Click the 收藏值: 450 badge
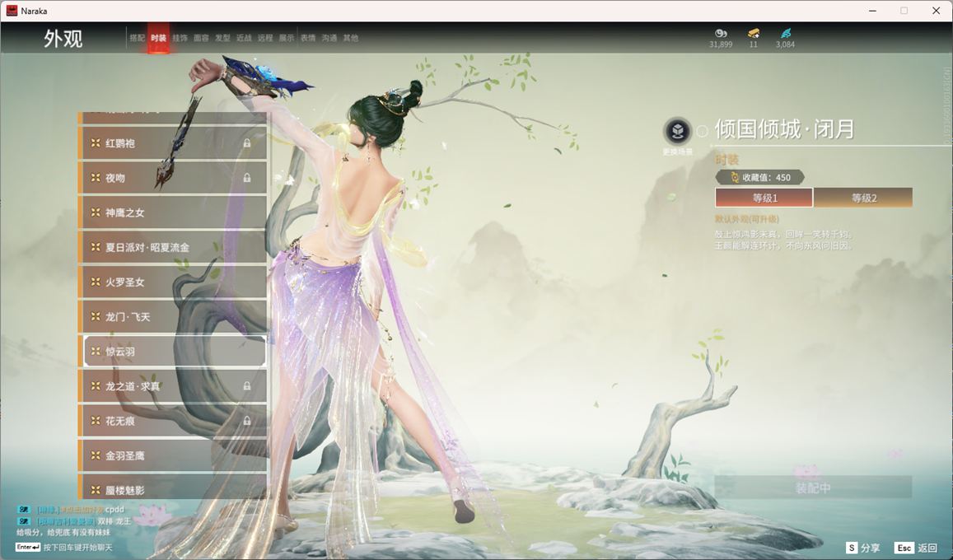953x560 pixels. coord(759,177)
